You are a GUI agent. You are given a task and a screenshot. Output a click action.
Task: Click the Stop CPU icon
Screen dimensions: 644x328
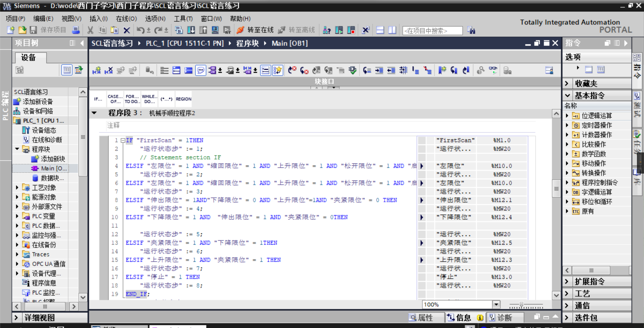click(x=351, y=30)
